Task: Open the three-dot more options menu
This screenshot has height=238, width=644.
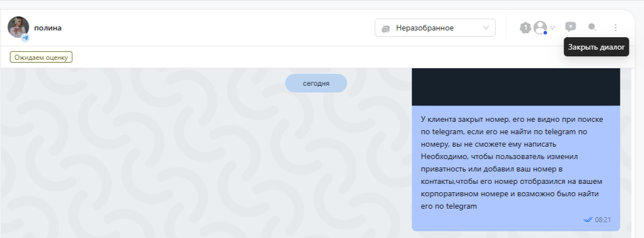Action: (615, 27)
